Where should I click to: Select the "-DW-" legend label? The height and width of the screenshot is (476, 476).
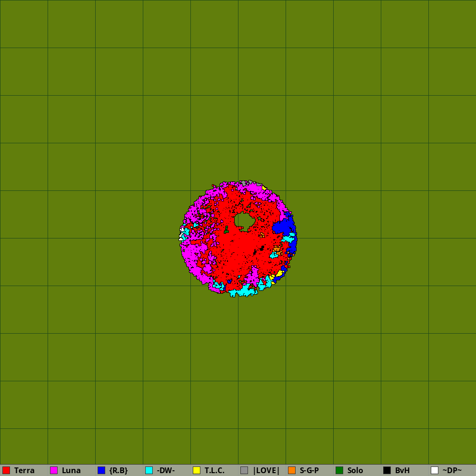166,471
